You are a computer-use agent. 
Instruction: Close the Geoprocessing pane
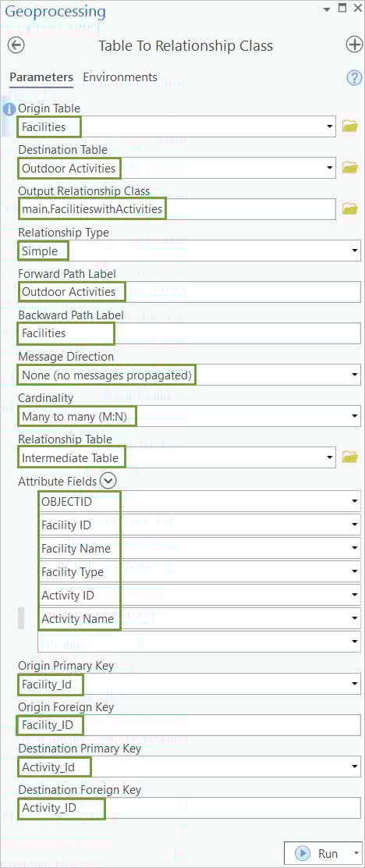tap(356, 9)
